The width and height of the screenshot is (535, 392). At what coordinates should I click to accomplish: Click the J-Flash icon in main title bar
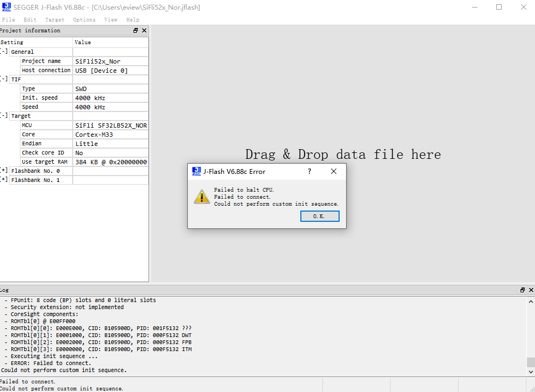[6, 7]
